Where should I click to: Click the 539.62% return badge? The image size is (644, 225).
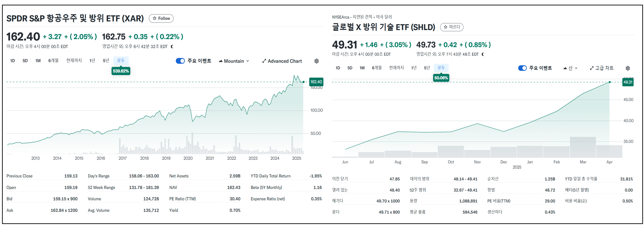click(121, 71)
